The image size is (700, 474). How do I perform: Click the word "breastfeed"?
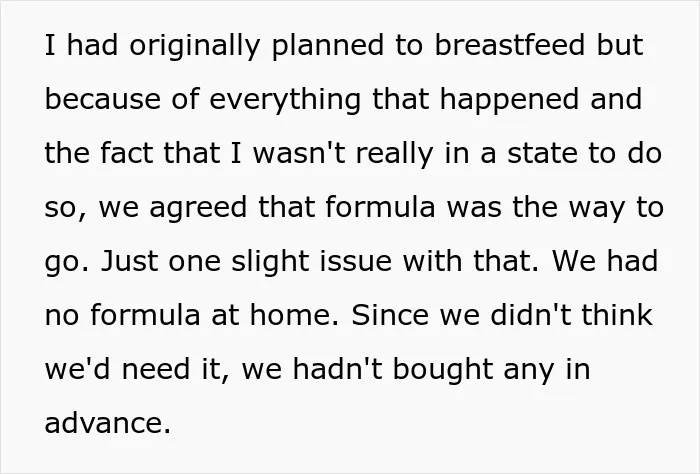[x=510, y=45]
